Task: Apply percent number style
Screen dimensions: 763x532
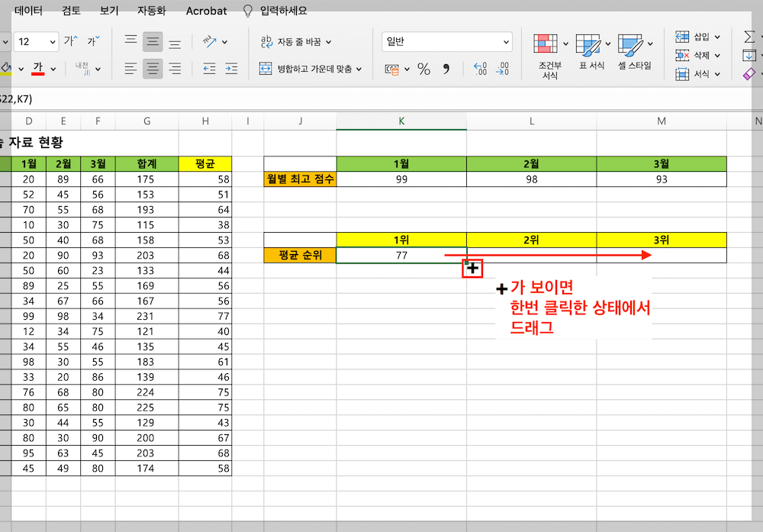Action: [423, 67]
